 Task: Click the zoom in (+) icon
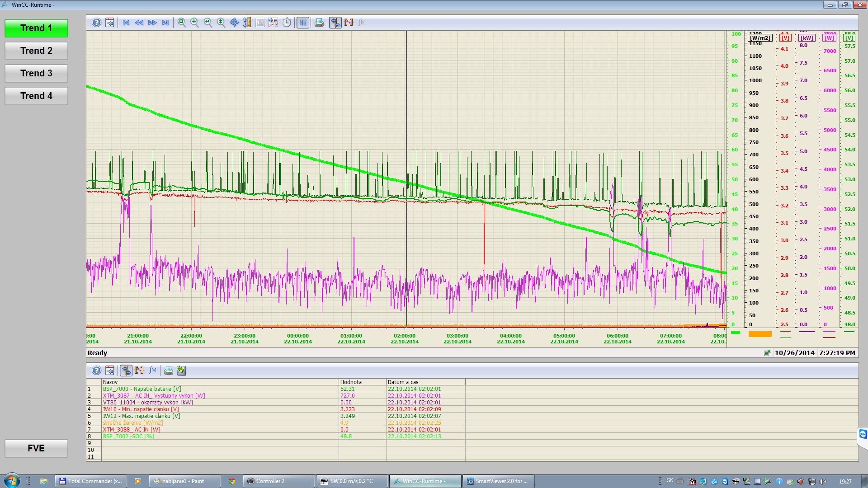[x=194, y=23]
